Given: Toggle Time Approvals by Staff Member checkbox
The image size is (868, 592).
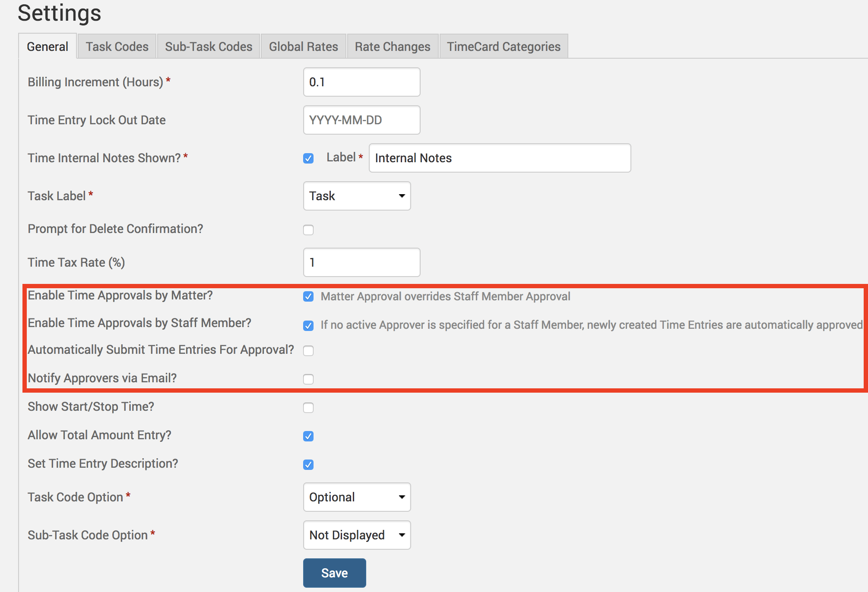Looking at the screenshot, I should pyautogui.click(x=308, y=326).
